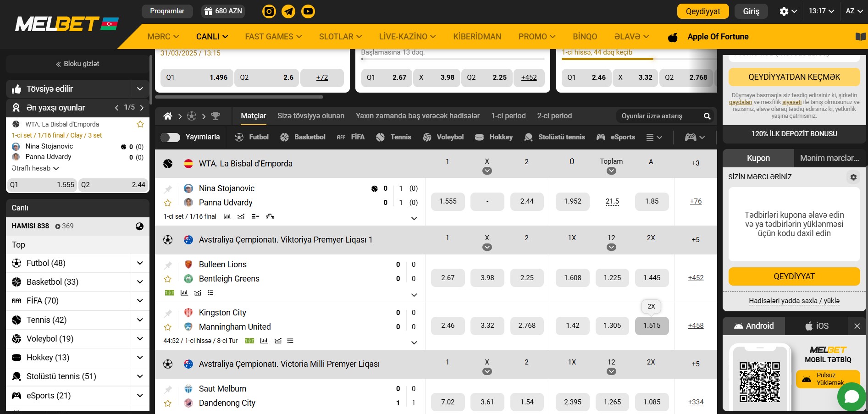Expand the Tövsiyə edilir section
This screenshot has width=868, height=414.
tap(140, 89)
